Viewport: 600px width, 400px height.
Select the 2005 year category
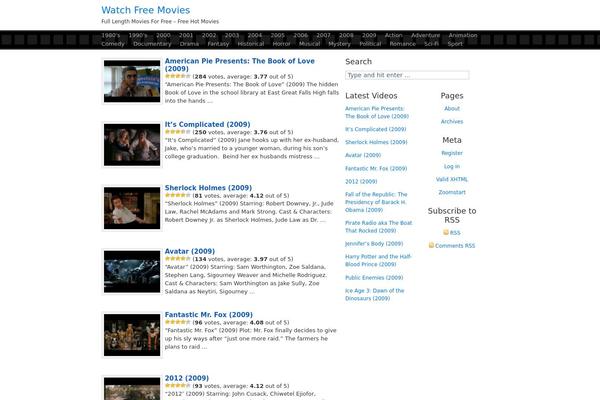pos(277,35)
